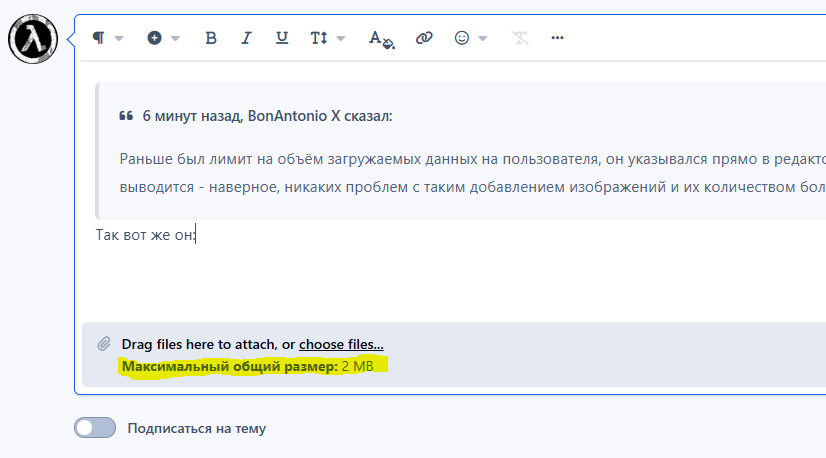Click the quote header by BonAntonio X
Image resolution: width=826 pixels, height=458 pixels.
point(267,116)
